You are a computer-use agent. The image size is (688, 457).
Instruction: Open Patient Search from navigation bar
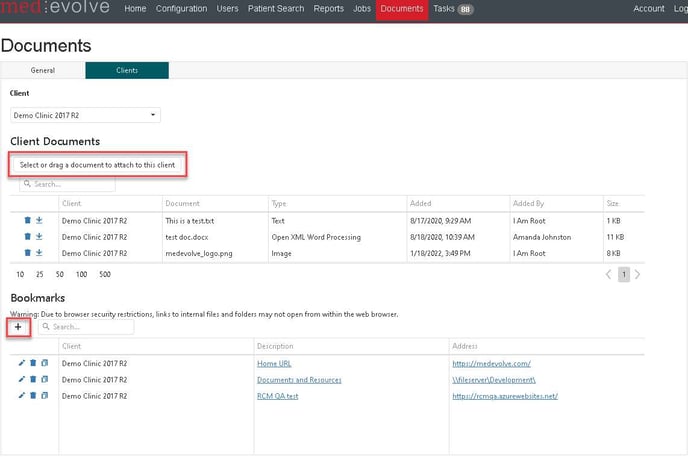click(x=276, y=9)
